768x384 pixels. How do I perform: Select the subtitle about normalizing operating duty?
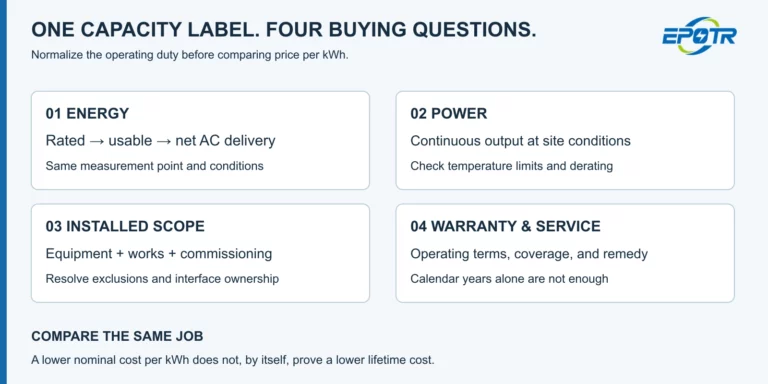pos(190,55)
